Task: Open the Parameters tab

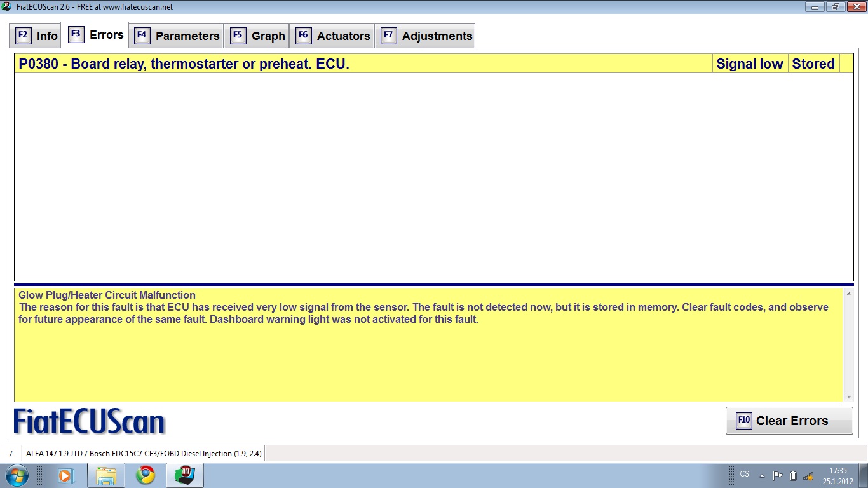Action: (177, 36)
